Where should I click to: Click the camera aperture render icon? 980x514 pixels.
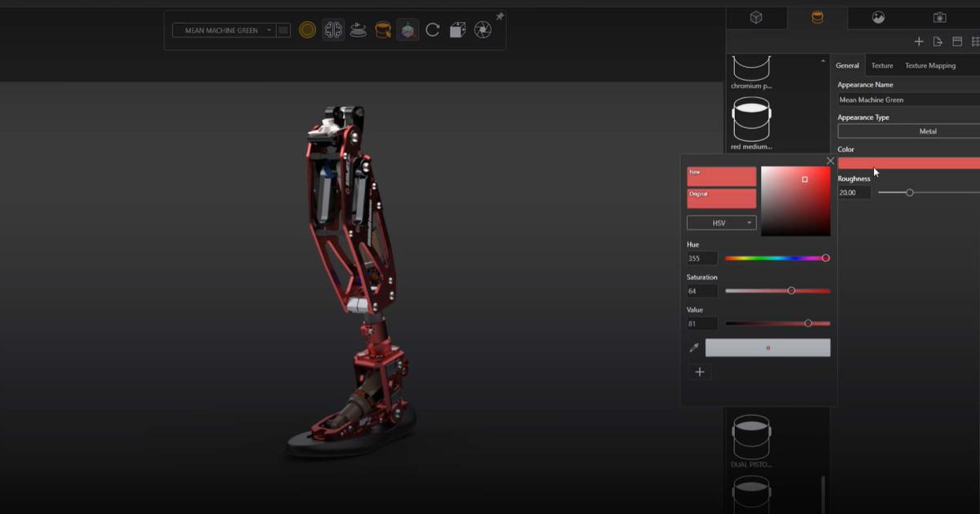coord(483,30)
